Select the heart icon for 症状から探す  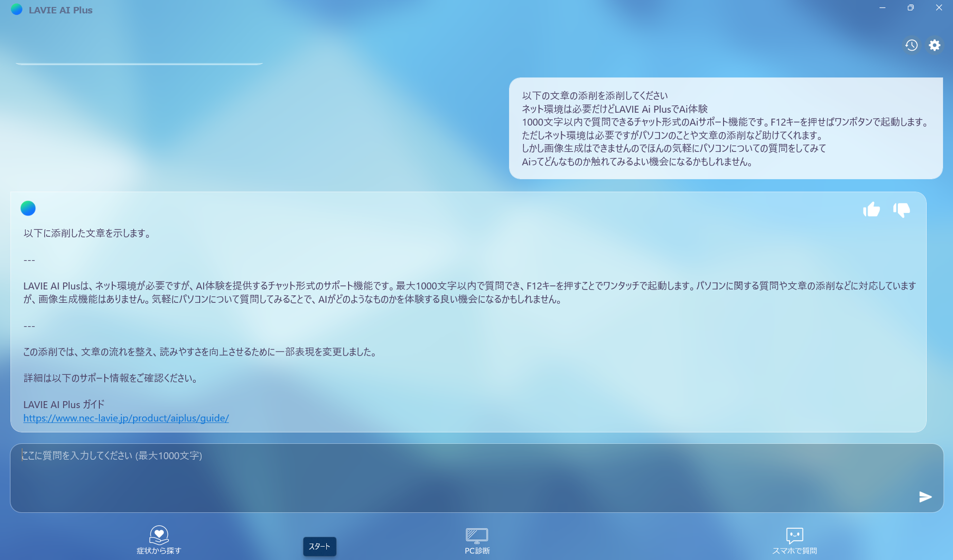click(158, 534)
